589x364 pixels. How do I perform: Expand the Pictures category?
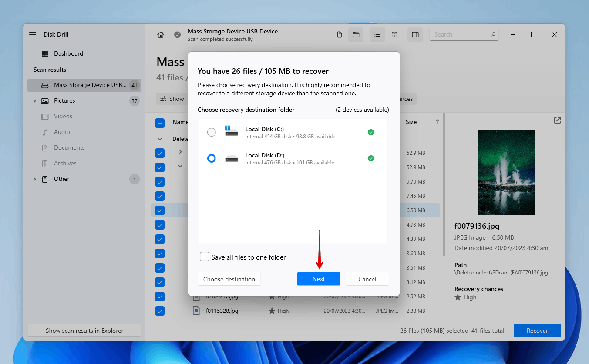34,101
